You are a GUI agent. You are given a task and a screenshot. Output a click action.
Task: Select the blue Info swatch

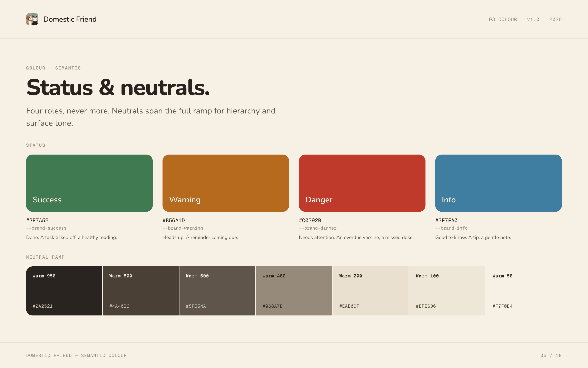pos(498,183)
